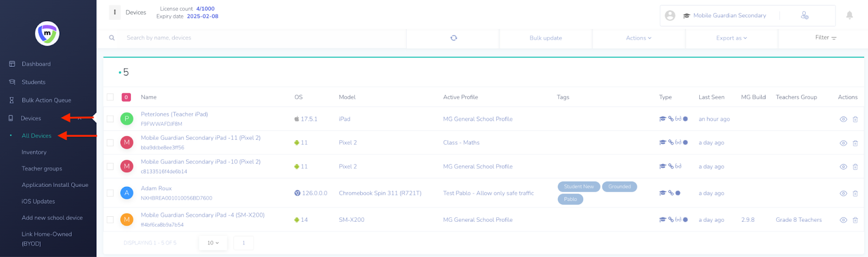Tick the checkbox for Pixel 2 -10 device
The image size is (868, 257).
coord(110,166)
